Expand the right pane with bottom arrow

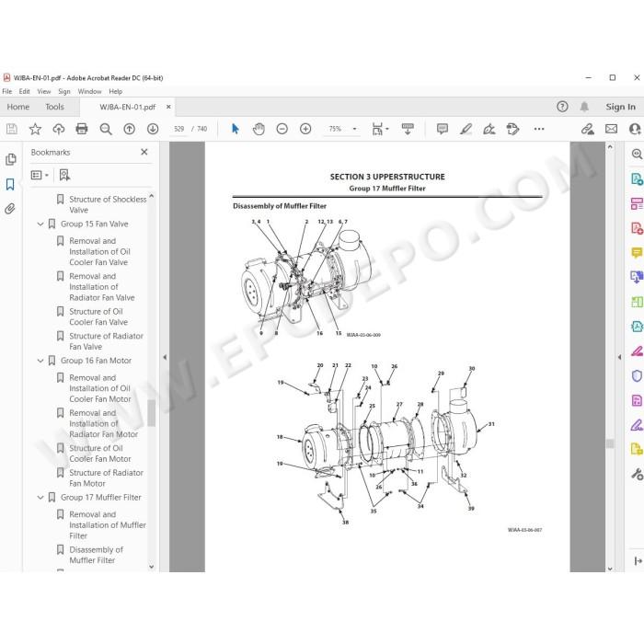(638, 560)
